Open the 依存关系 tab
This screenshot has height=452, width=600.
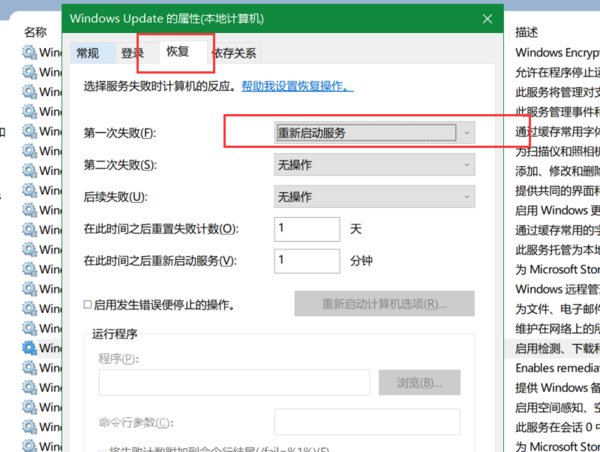[234, 53]
